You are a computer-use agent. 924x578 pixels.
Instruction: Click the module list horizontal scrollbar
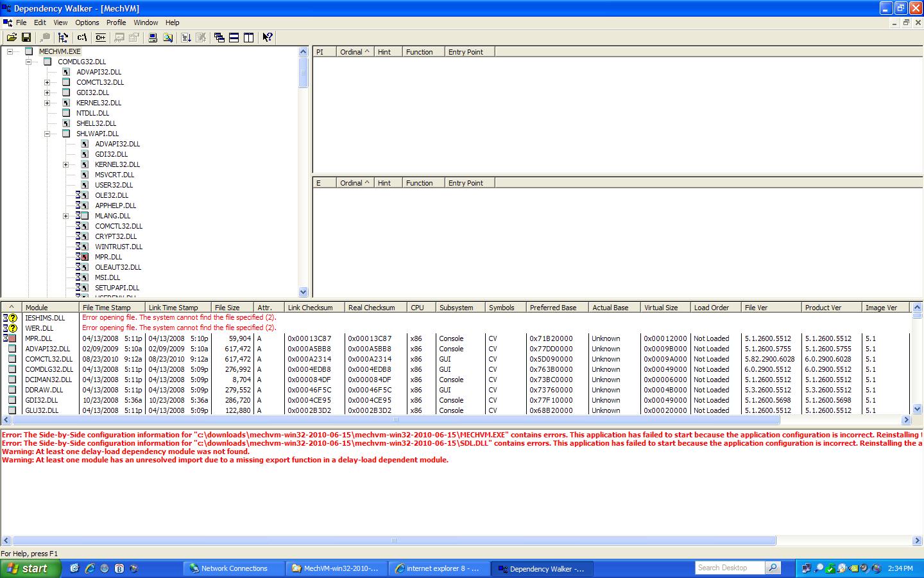coord(395,420)
